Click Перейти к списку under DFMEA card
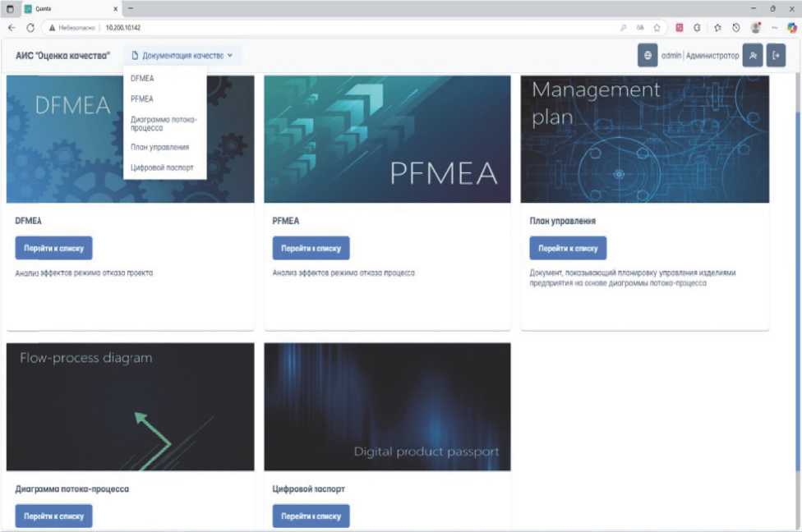Image resolution: width=802 pixels, height=532 pixels. [53, 248]
